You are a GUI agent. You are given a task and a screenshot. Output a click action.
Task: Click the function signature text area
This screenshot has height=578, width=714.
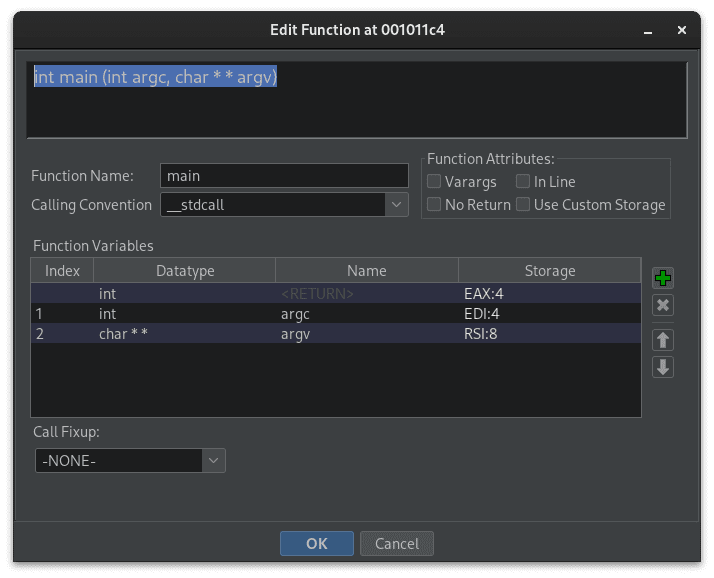click(357, 100)
